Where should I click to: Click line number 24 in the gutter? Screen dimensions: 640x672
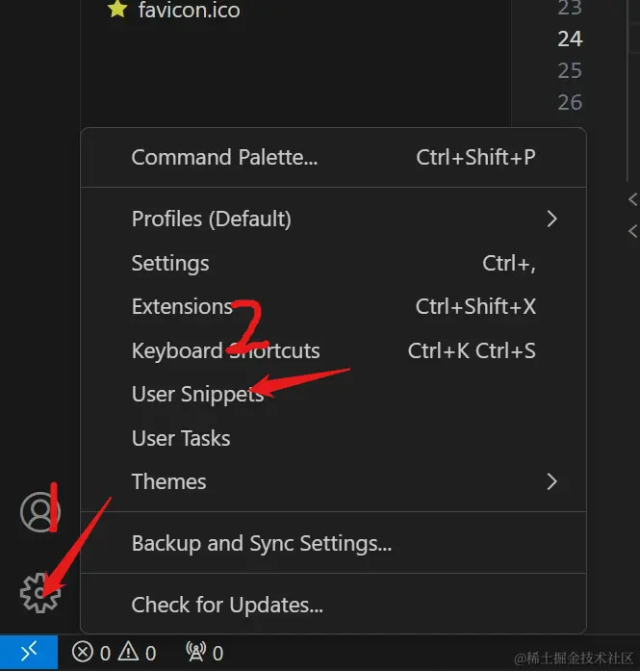tap(570, 39)
